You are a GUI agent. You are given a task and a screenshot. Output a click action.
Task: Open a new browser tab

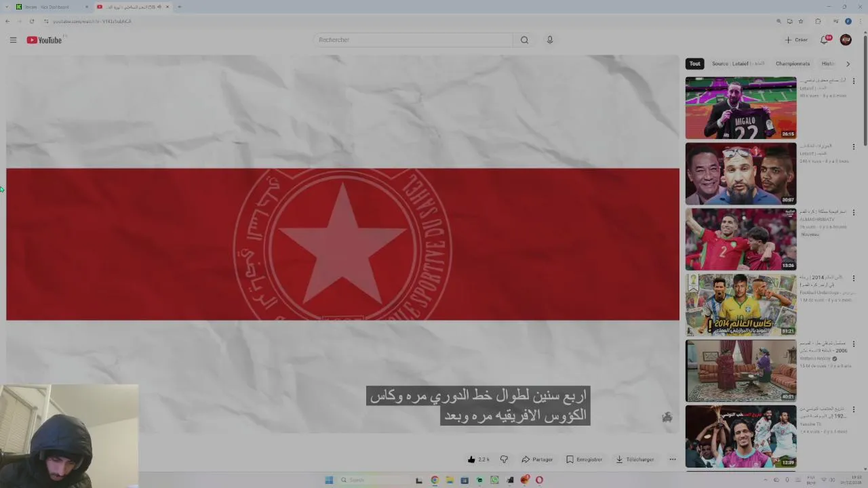[180, 7]
